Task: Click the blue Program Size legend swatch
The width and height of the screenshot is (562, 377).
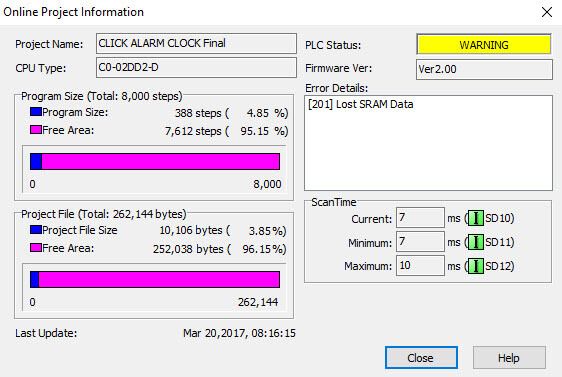Action: 36,112
